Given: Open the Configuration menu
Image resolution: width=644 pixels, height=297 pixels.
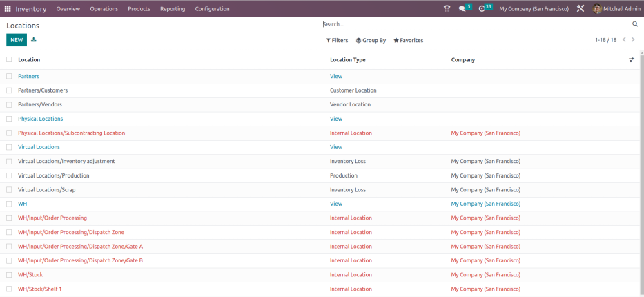Looking at the screenshot, I should pyautogui.click(x=212, y=9).
